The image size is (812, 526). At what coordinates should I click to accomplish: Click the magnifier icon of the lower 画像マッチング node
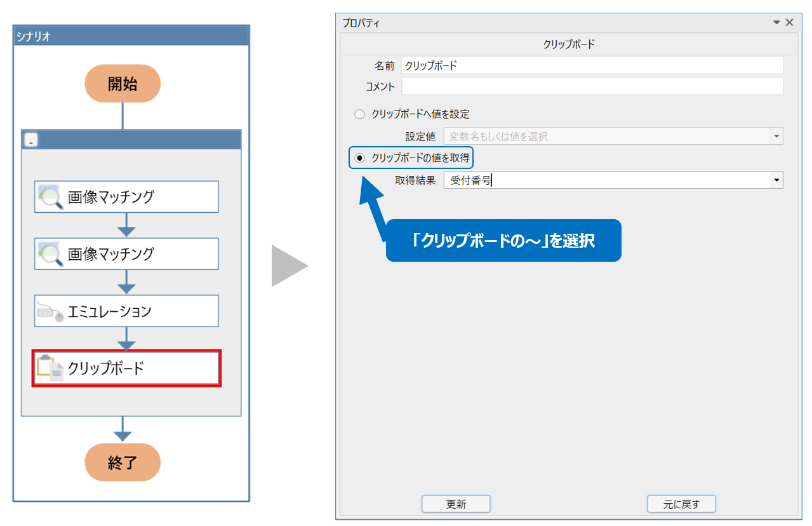point(51,254)
